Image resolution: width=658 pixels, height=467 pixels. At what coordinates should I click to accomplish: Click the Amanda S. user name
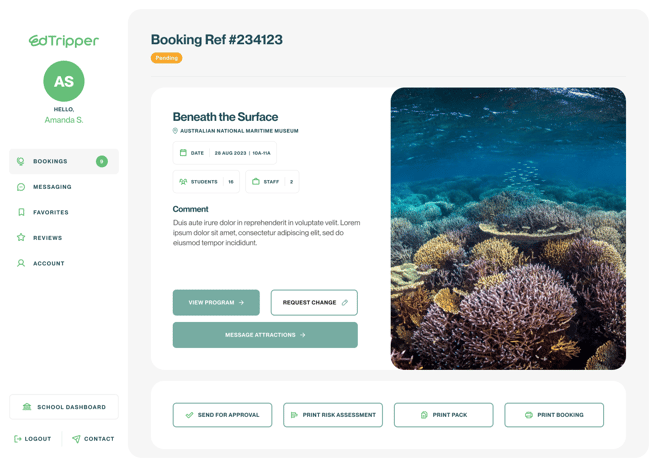tap(64, 120)
